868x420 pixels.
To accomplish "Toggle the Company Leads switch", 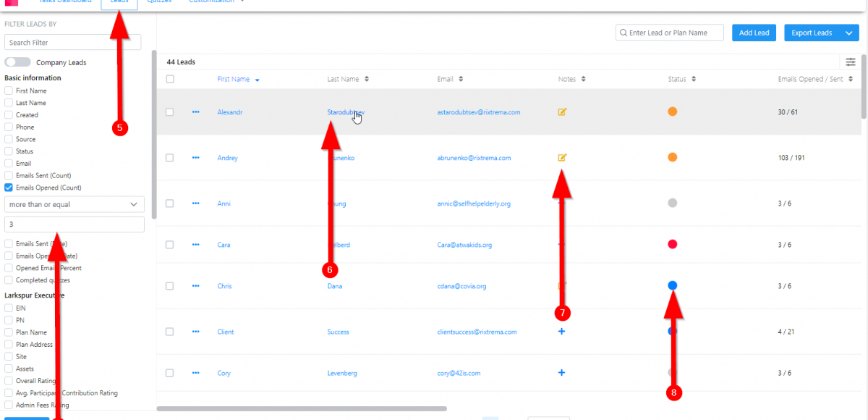I will coord(18,62).
